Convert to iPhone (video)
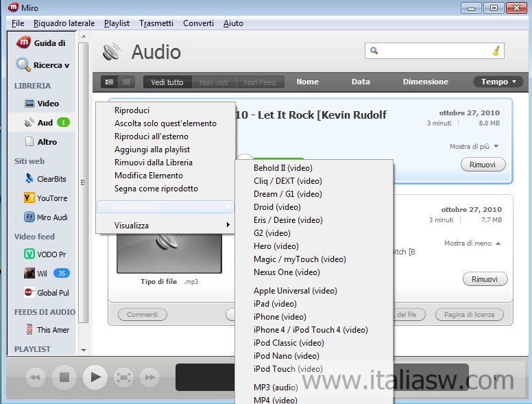The height and width of the screenshot is (404, 532). tap(314, 317)
